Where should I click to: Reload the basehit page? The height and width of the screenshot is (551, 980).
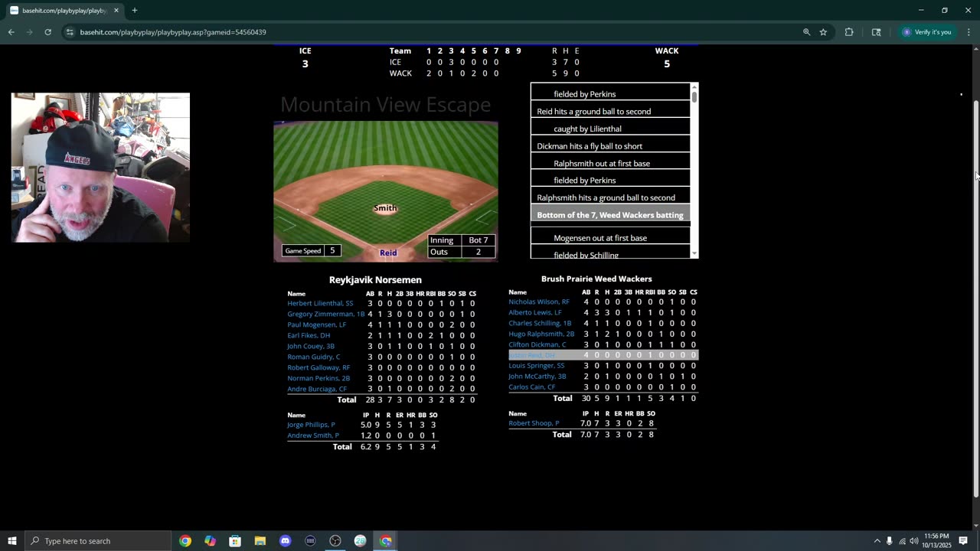(x=47, y=32)
